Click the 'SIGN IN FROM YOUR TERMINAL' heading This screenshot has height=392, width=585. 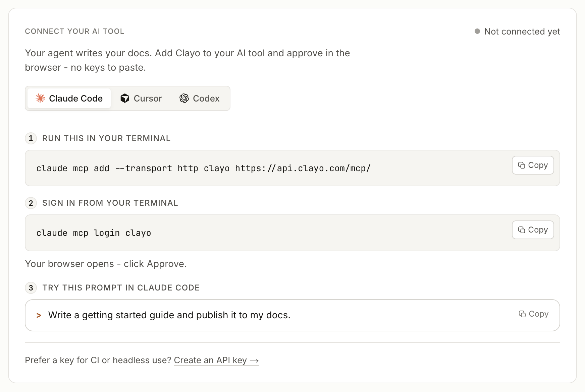pyautogui.click(x=110, y=203)
